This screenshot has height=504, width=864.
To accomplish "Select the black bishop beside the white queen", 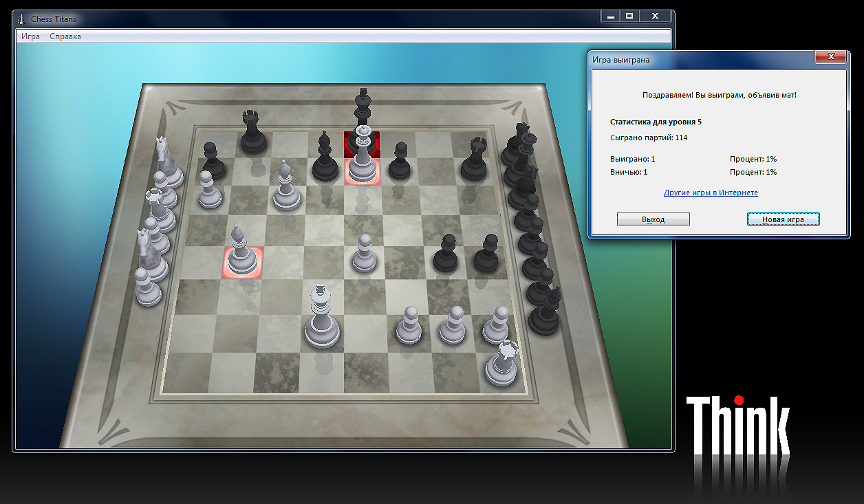I will point(325,160).
